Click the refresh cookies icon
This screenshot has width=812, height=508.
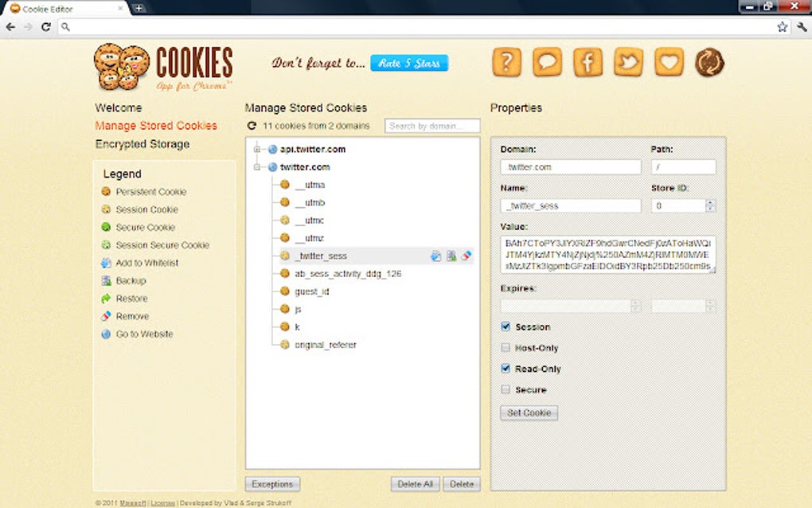[x=252, y=125]
